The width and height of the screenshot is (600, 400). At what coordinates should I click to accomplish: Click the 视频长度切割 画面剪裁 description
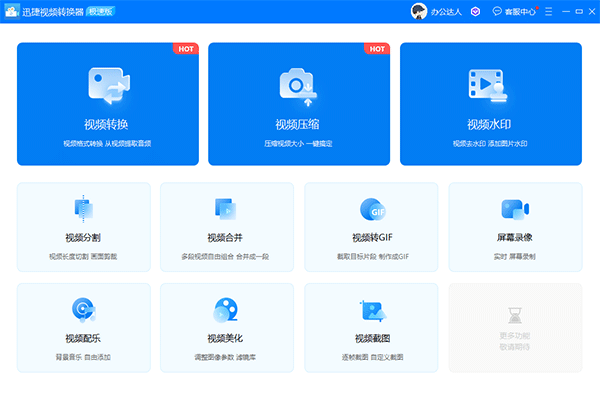83,256
